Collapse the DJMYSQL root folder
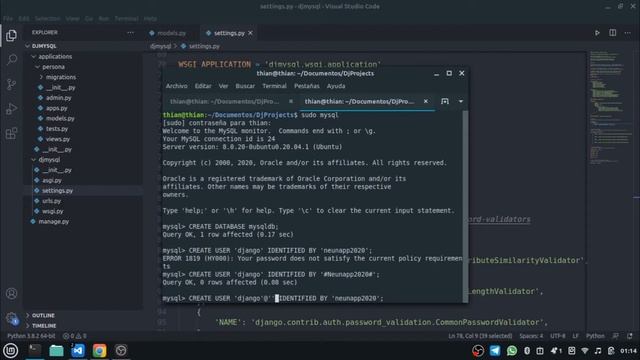Viewport: 640px width, 360px height. pyautogui.click(x=83, y=46)
